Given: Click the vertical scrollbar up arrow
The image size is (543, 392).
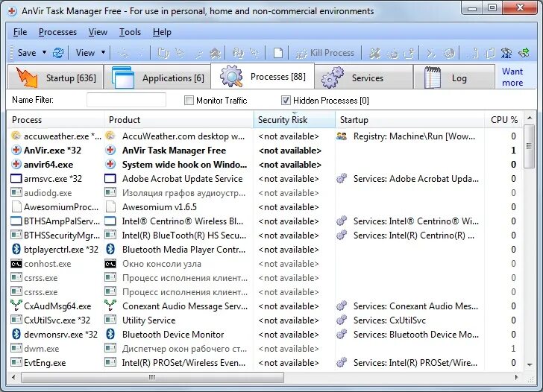Looking at the screenshot, I should (x=529, y=118).
